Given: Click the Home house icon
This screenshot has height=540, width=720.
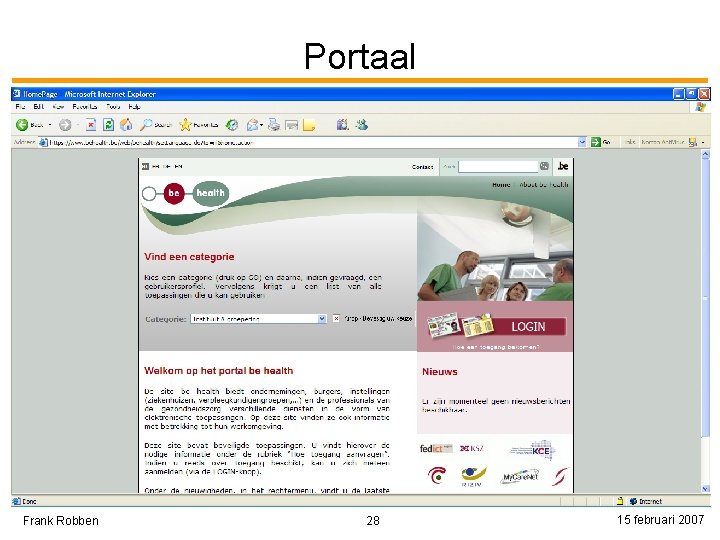Looking at the screenshot, I should tap(126, 125).
